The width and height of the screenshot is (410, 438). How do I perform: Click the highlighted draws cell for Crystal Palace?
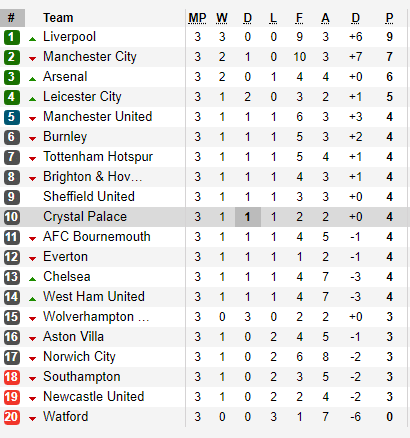point(248,217)
